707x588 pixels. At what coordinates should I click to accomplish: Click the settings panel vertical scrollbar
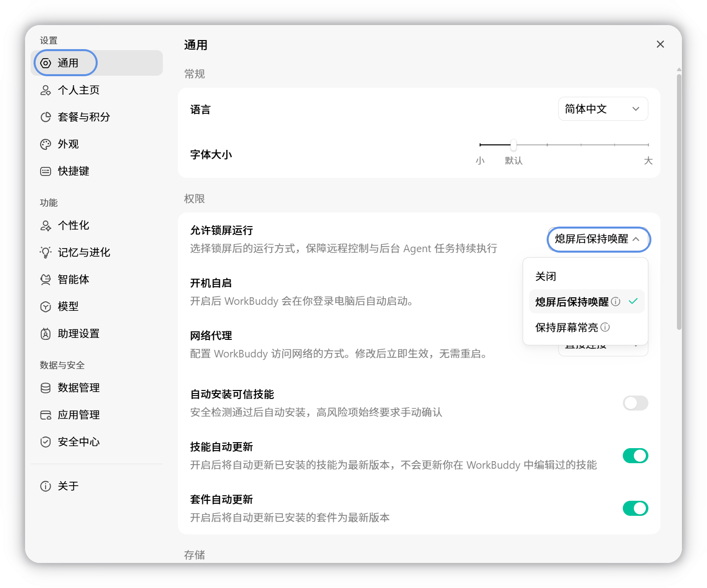click(x=679, y=202)
